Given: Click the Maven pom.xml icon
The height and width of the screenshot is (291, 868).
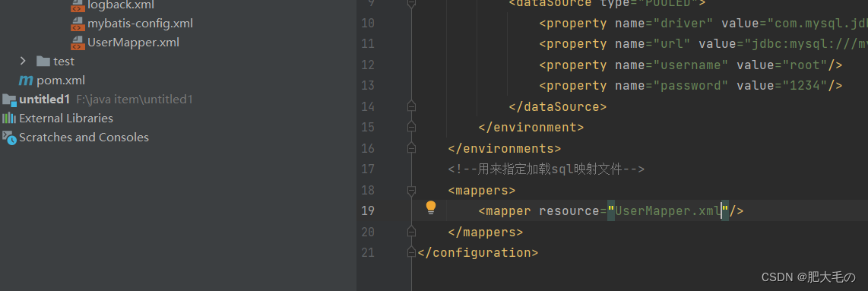Looking at the screenshot, I should click(26, 81).
